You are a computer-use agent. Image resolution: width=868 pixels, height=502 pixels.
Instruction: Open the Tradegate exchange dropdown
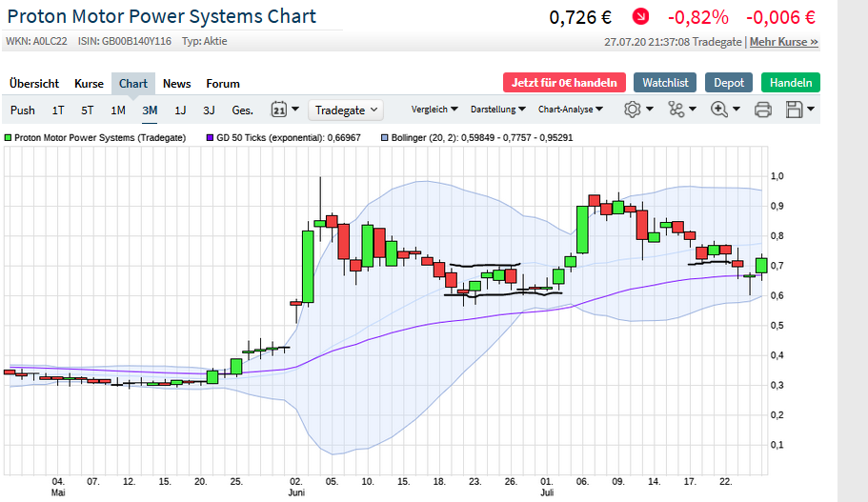coord(346,110)
